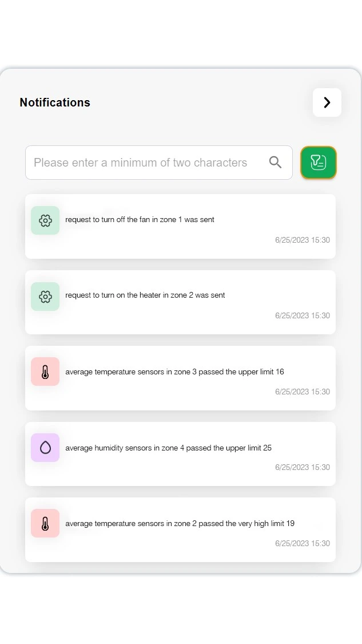Click the timestamp on the heater zone 2 notification

[x=302, y=316]
